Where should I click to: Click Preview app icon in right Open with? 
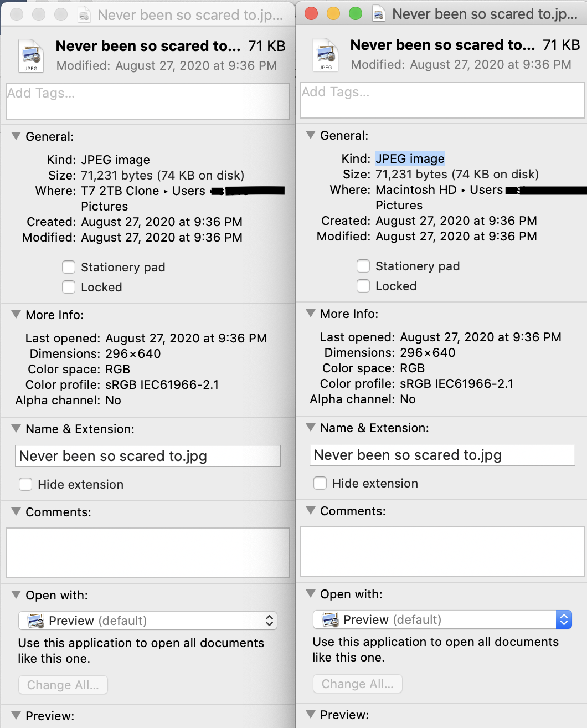coord(331,619)
